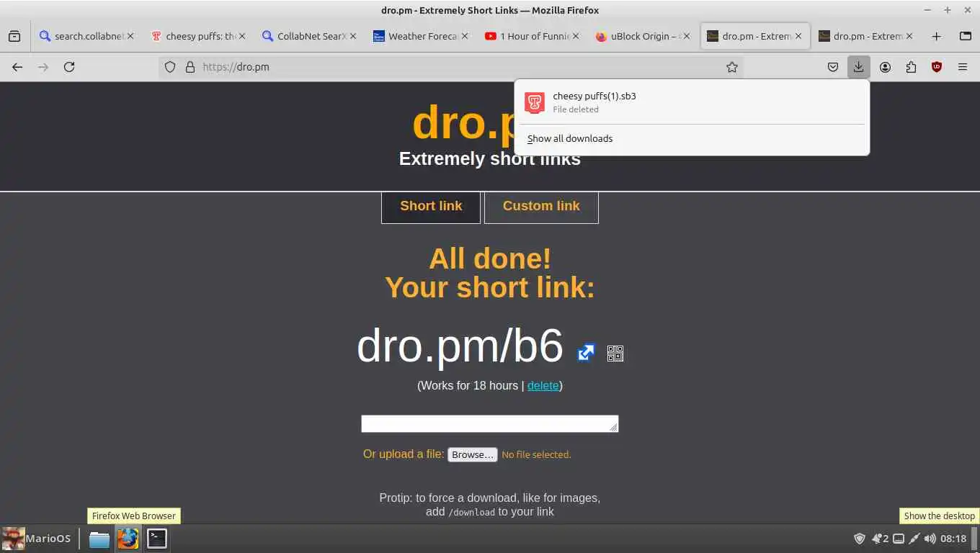Open network display tray icon
The width and height of the screenshot is (980, 553).
click(899, 539)
